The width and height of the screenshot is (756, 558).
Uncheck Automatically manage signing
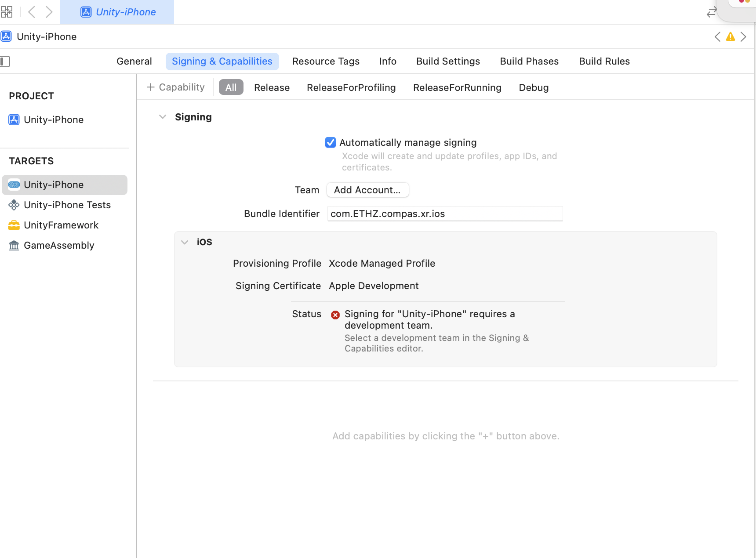tap(331, 142)
